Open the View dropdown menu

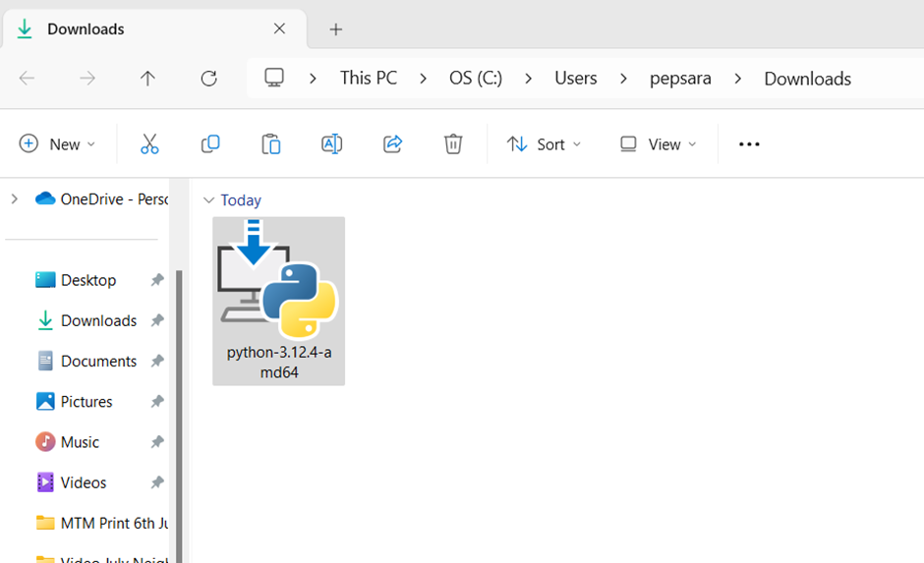659,143
